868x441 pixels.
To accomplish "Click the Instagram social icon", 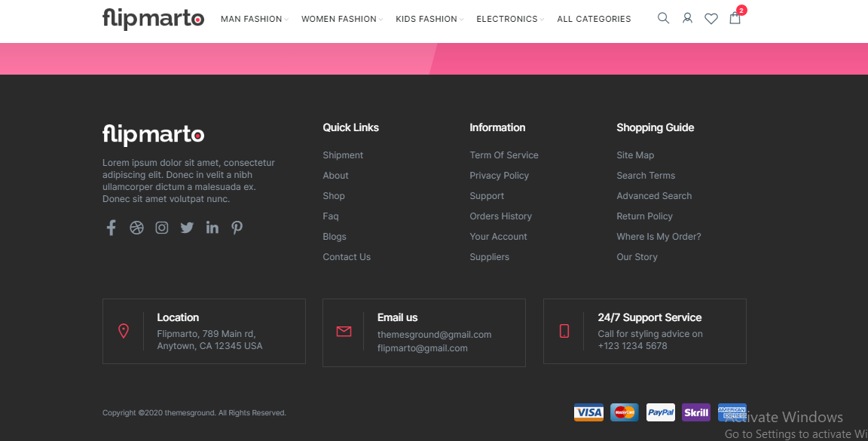I will [161, 227].
